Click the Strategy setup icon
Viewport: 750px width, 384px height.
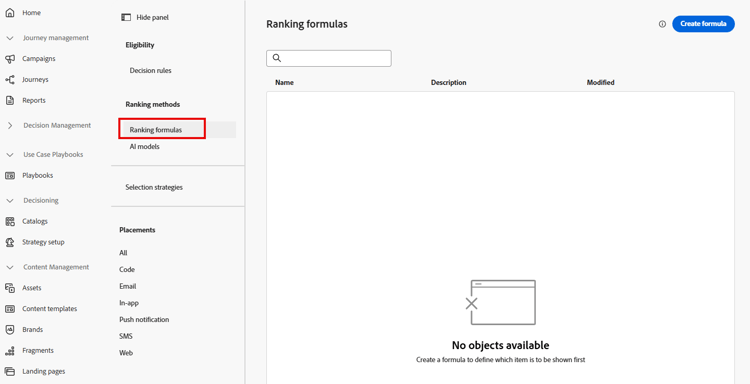point(10,242)
